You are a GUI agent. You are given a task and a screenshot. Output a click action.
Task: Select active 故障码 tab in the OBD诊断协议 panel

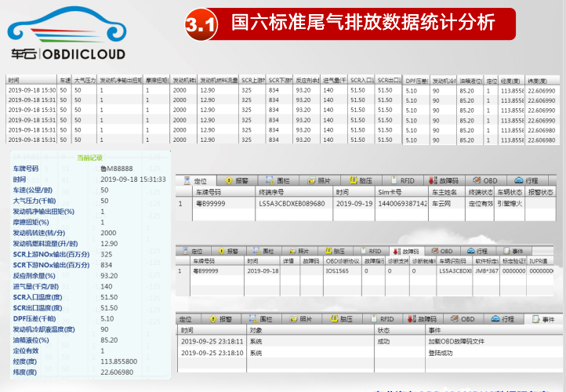407,251
